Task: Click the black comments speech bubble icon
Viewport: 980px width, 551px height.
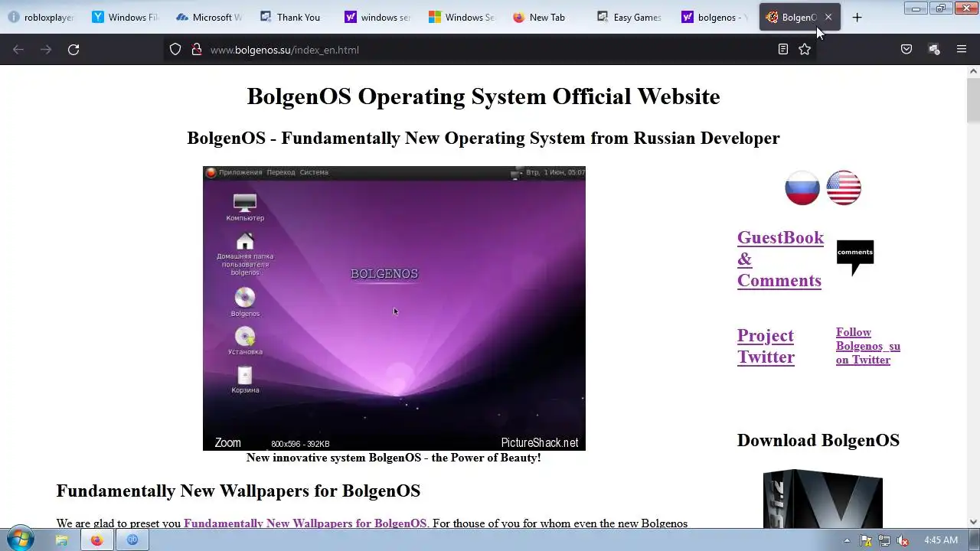Action: pos(855,258)
